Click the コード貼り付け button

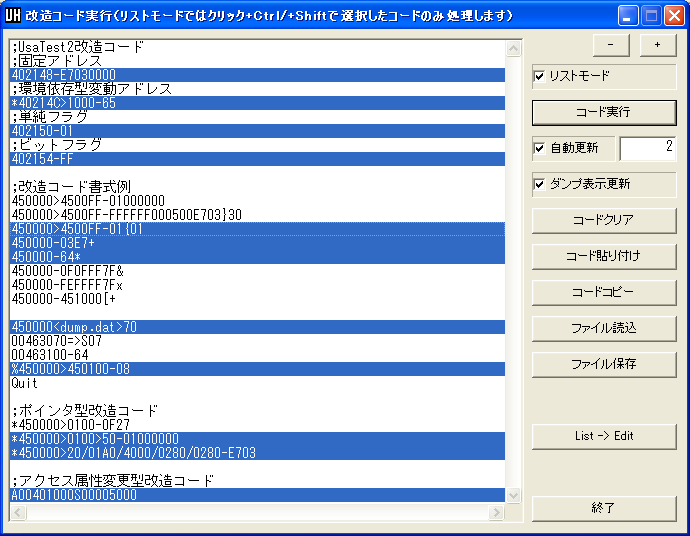tap(604, 257)
